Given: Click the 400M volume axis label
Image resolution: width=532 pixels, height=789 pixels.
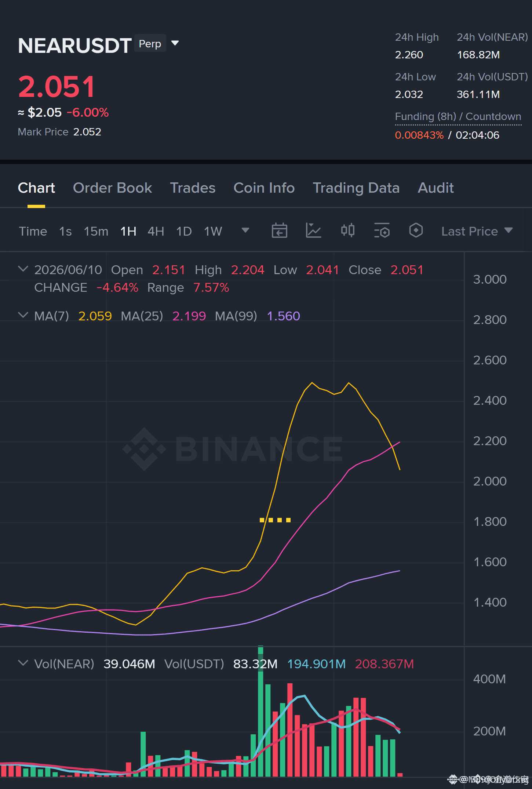Looking at the screenshot, I should tap(489, 679).
